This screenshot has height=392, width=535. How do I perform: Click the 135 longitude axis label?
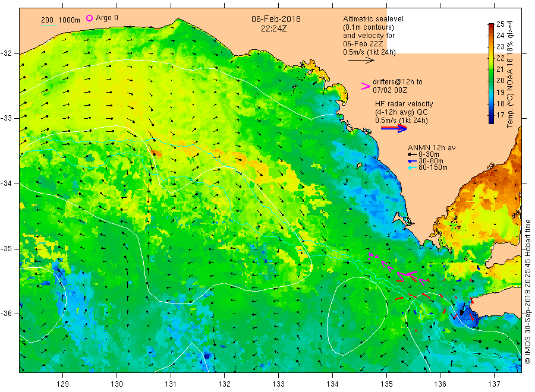(x=386, y=384)
